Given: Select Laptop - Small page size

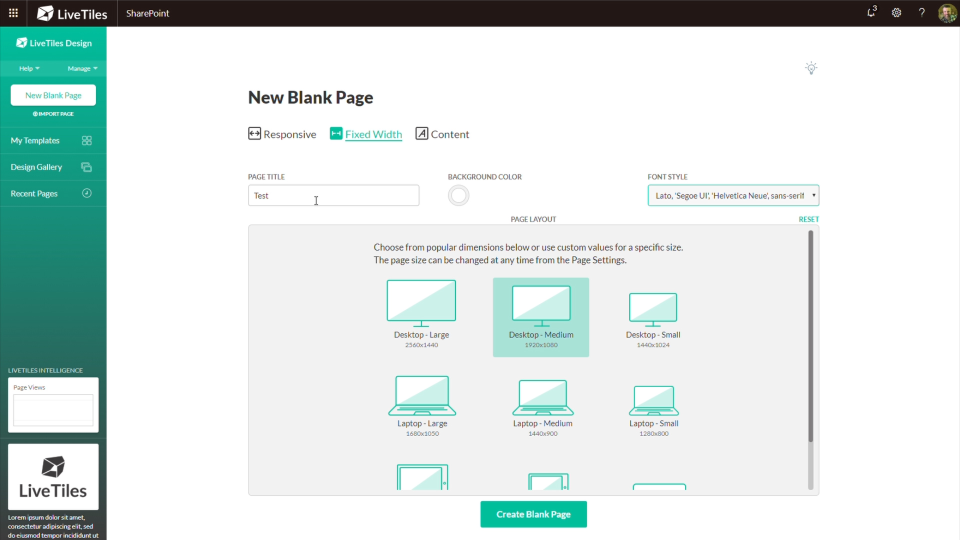Looking at the screenshot, I should [x=654, y=410].
